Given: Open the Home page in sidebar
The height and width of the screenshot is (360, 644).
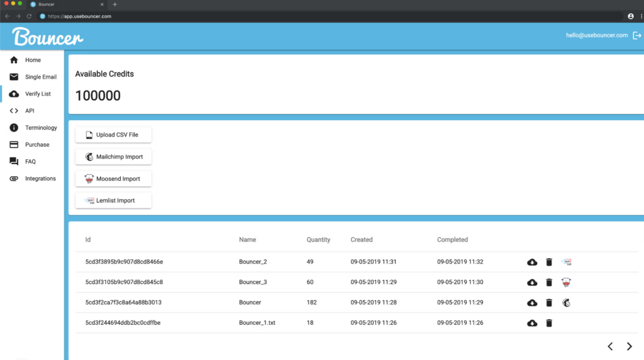Looking at the screenshot, I should coord(32,60).
